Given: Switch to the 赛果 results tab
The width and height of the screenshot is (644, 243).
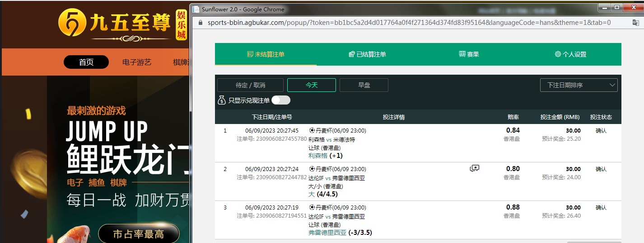Looking at the screenshot, I should [x=469, y=54].
